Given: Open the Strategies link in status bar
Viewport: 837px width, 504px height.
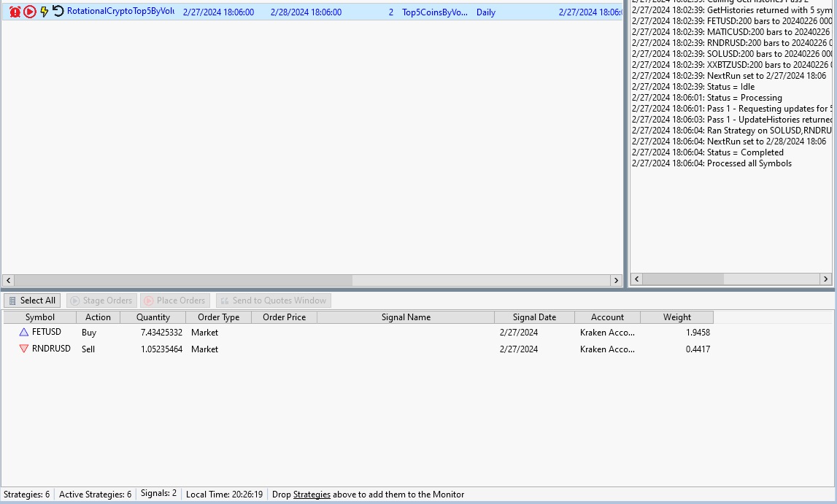Looking at the screenshot, I should coord(312,495).
